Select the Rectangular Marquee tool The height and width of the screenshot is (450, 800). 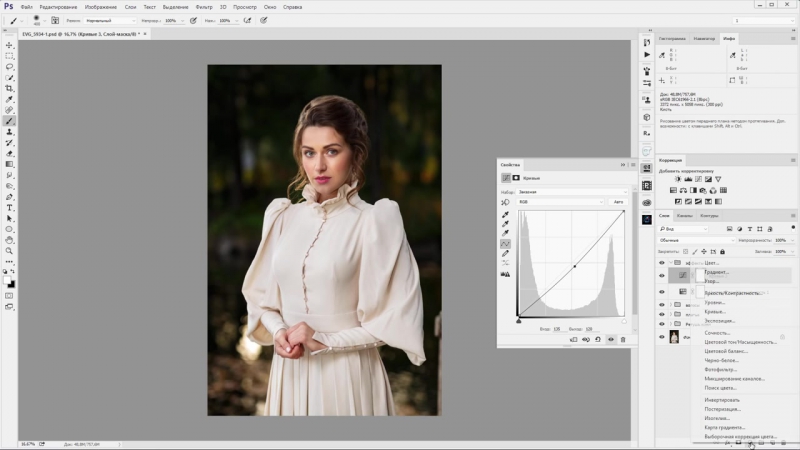tap(9, 56)
